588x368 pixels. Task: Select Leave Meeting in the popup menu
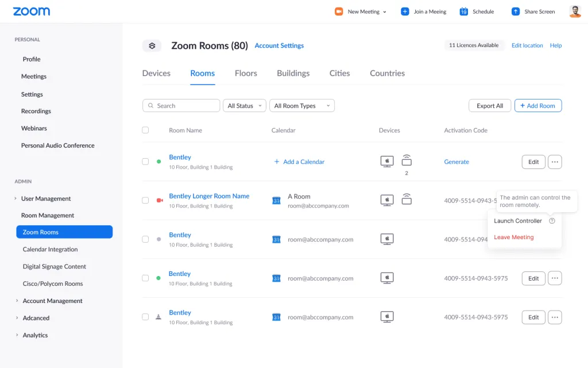click(x=514, y=237)
